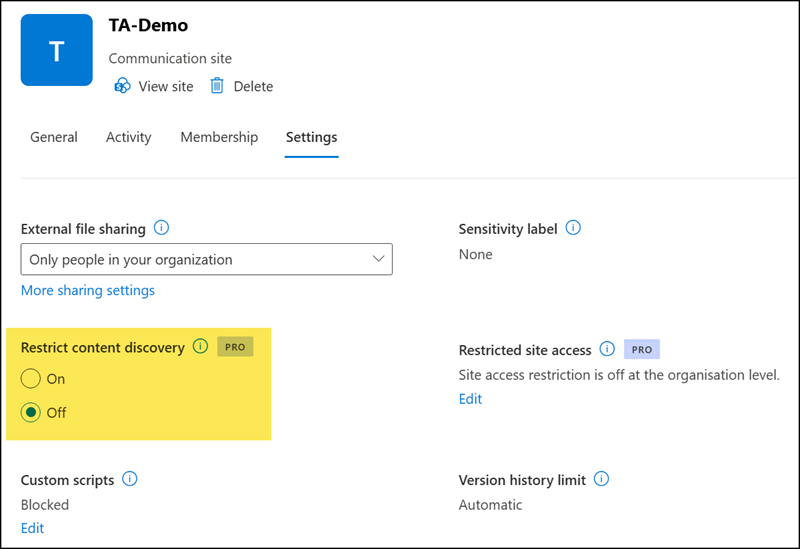Click the SharePoint View site icon
The height and width of the screenshot is (549, 800).
pyautogui.click(x=122, y=86)
